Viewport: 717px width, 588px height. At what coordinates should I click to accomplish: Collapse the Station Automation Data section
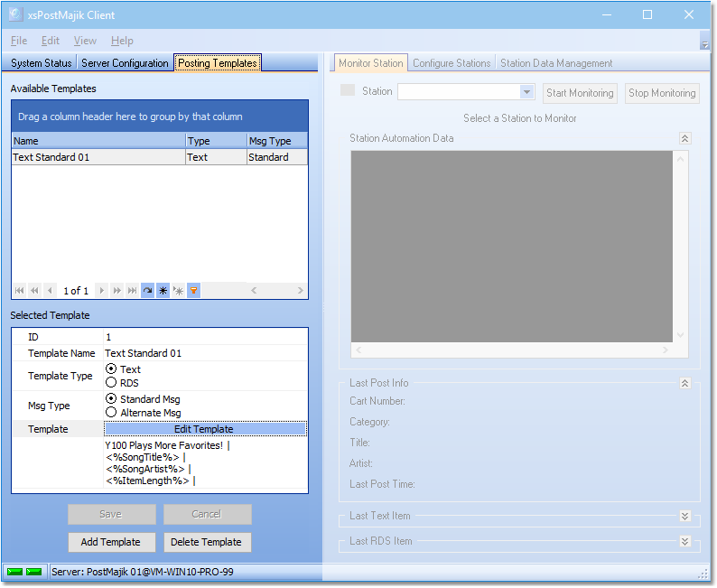[x=685, y=138]
